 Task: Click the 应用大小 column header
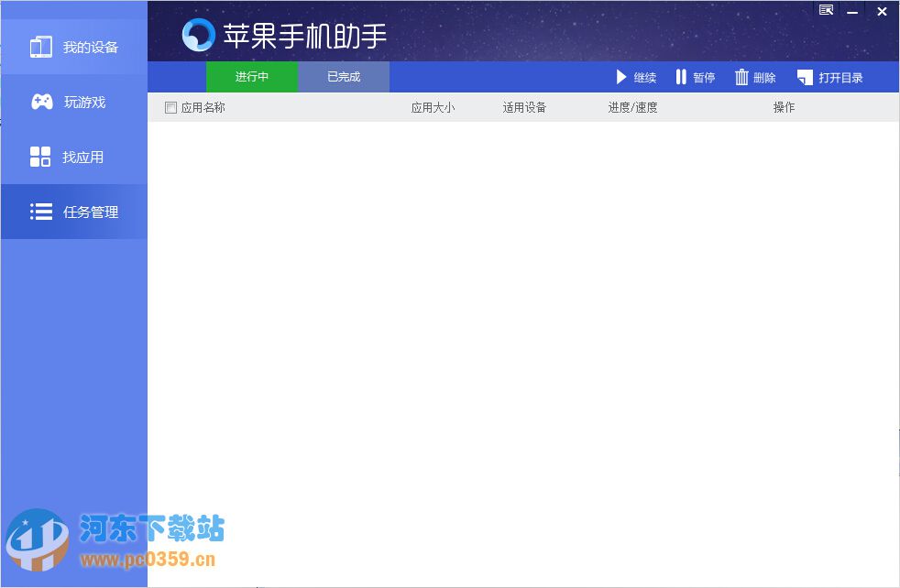[434, 107]
